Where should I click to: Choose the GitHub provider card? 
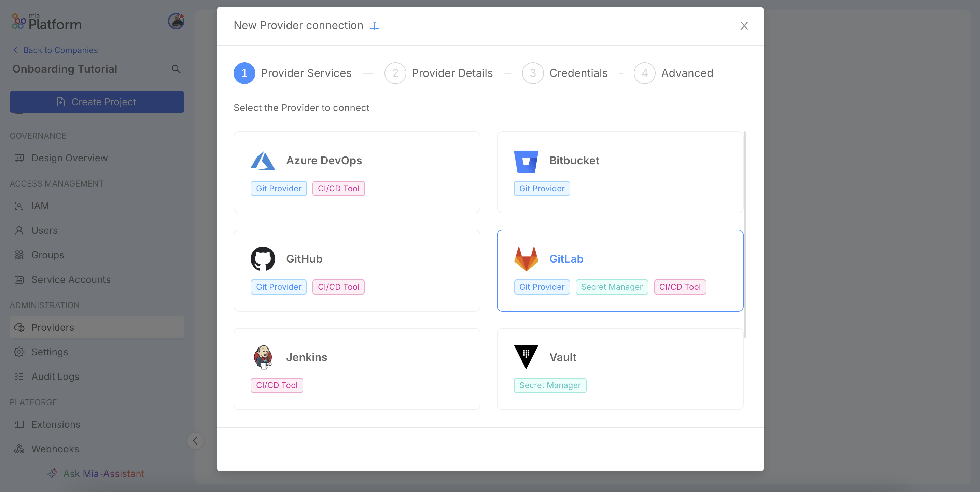[357, 270]
